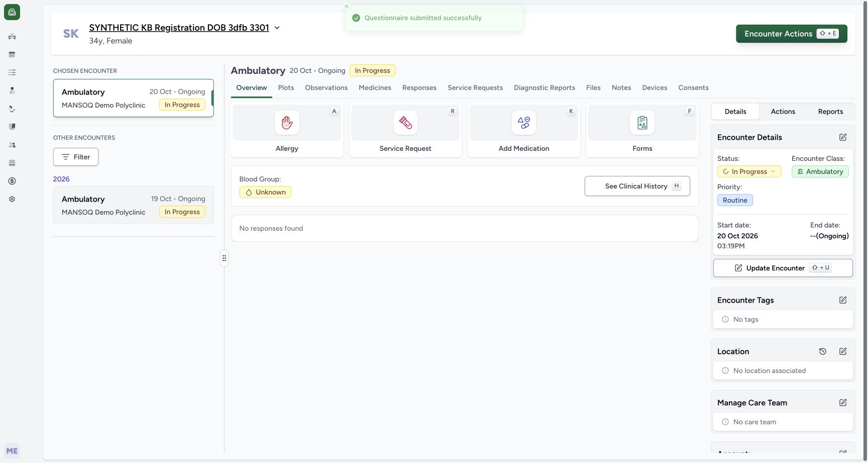Click the Encounter Actions button
This screenshot has height=463, width=868.
point(792,34)
